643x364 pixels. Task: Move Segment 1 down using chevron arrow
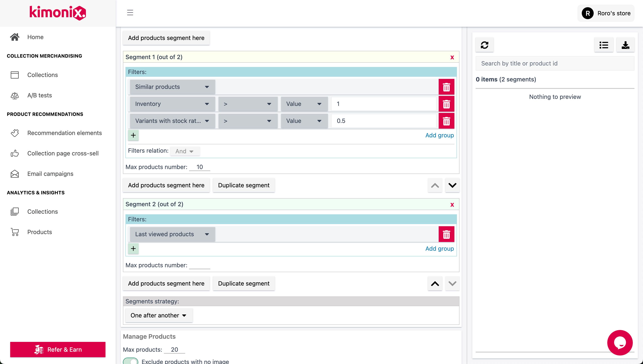(452, 185)
